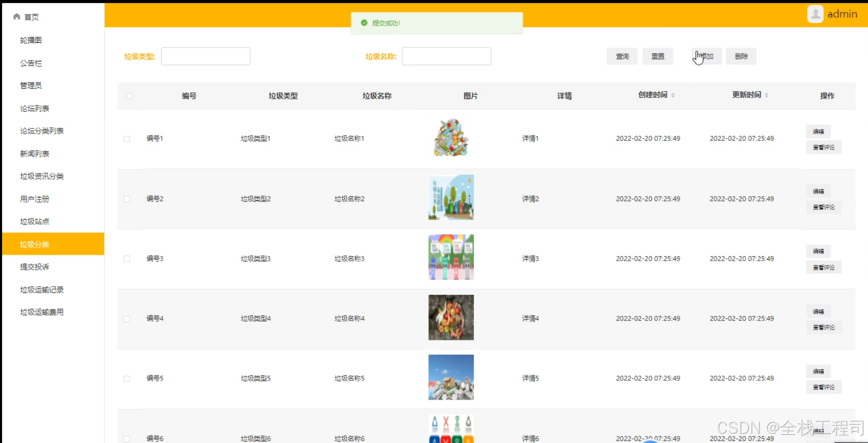Click 编辑 button for row 编号4

[x=818, y=311]
